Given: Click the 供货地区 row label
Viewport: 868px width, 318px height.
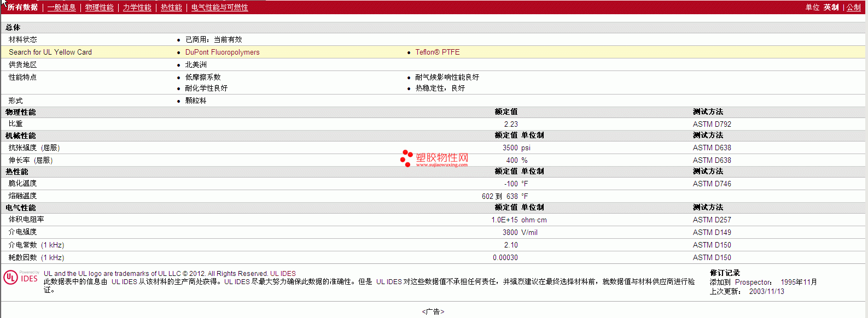Looking at the screenshot, I should coord(23,64).
